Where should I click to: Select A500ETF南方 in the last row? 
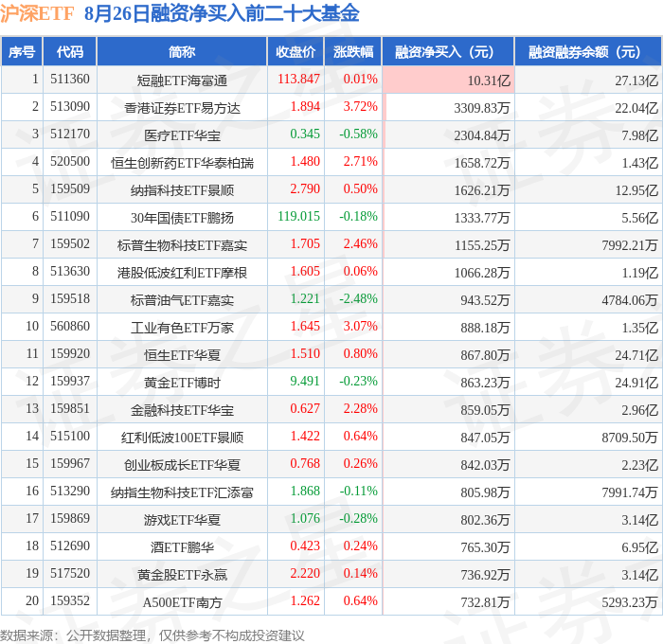tap(182, 602)
